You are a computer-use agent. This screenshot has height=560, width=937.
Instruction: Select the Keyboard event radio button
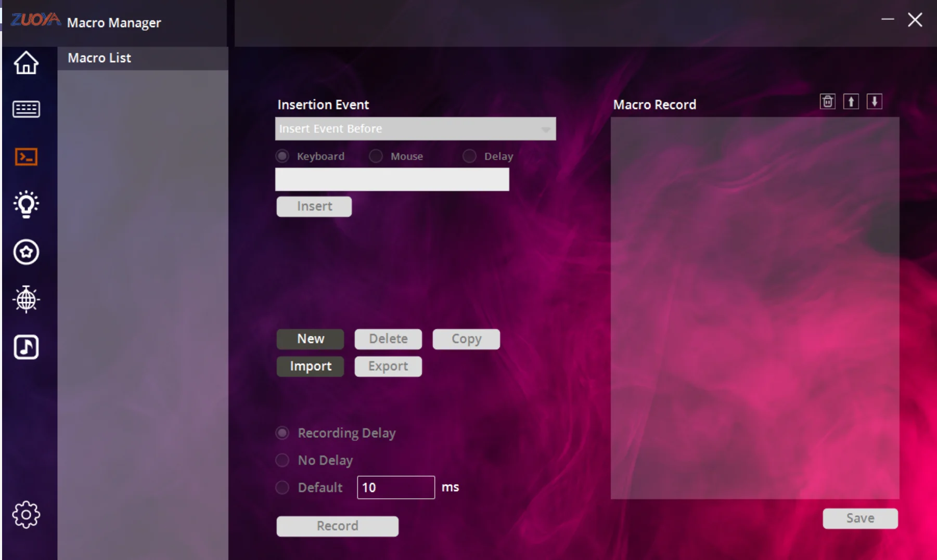[283, 156]
